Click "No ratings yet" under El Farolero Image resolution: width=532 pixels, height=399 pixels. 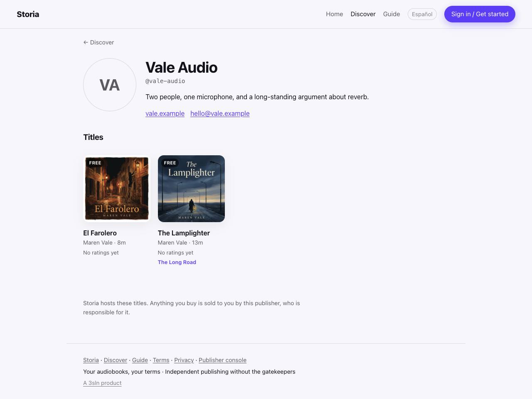coord(101,252)
